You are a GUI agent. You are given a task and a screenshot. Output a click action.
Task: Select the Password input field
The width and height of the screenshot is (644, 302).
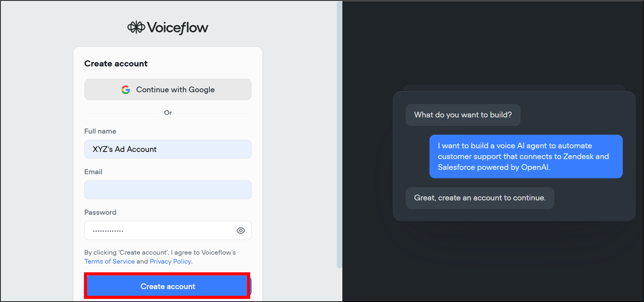point(159,231)
